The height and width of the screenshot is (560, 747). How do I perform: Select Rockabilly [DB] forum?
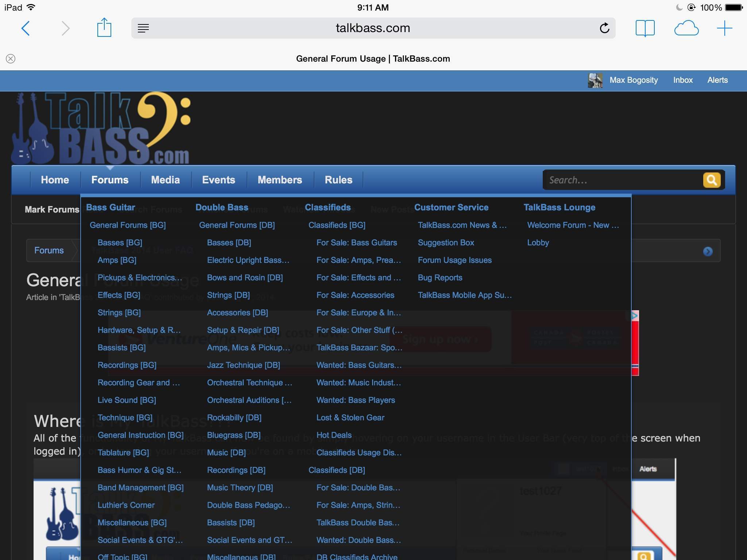click(234, 418)
